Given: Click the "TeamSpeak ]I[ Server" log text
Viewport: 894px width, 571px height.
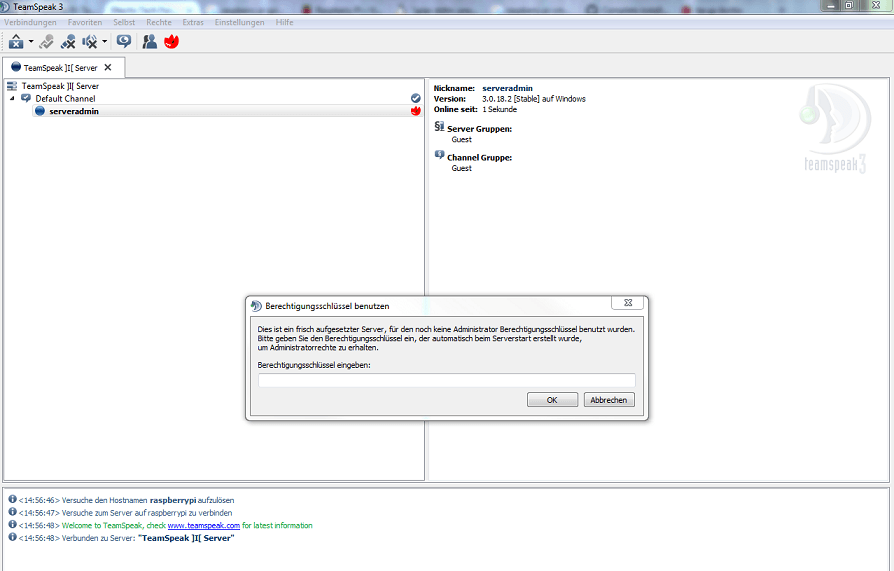Looking at the screenshot, I should [186, 538].
